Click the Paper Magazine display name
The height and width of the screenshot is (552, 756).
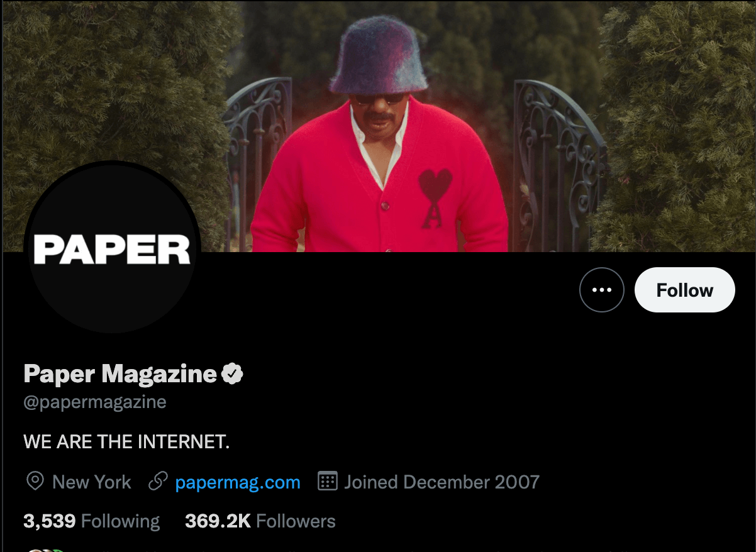(120, 374)
